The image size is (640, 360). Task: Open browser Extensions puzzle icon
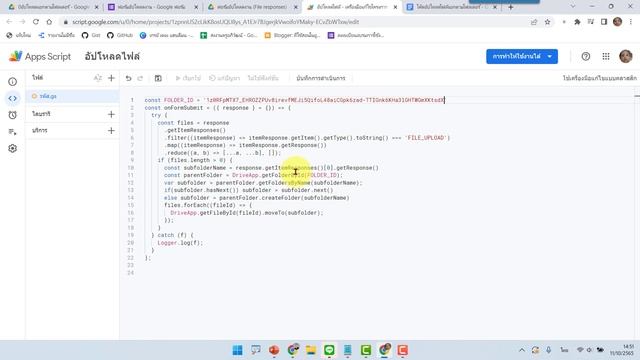(577, 22)
